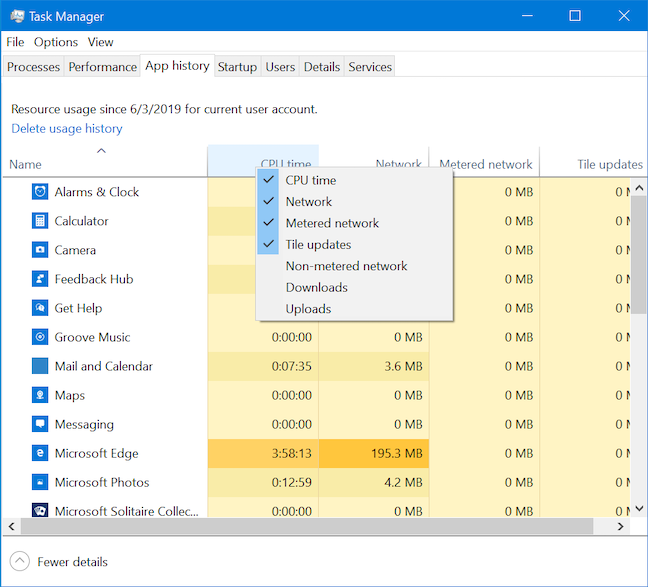
Task: Click the horizontal scrollbar thumb
Action: tap(307, 526)
